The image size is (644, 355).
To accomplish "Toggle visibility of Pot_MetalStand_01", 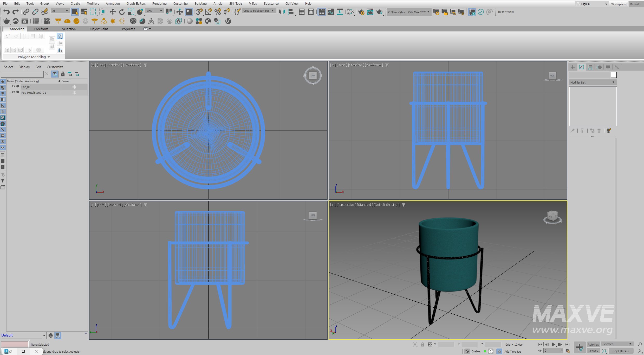I will tap(13, 92).
